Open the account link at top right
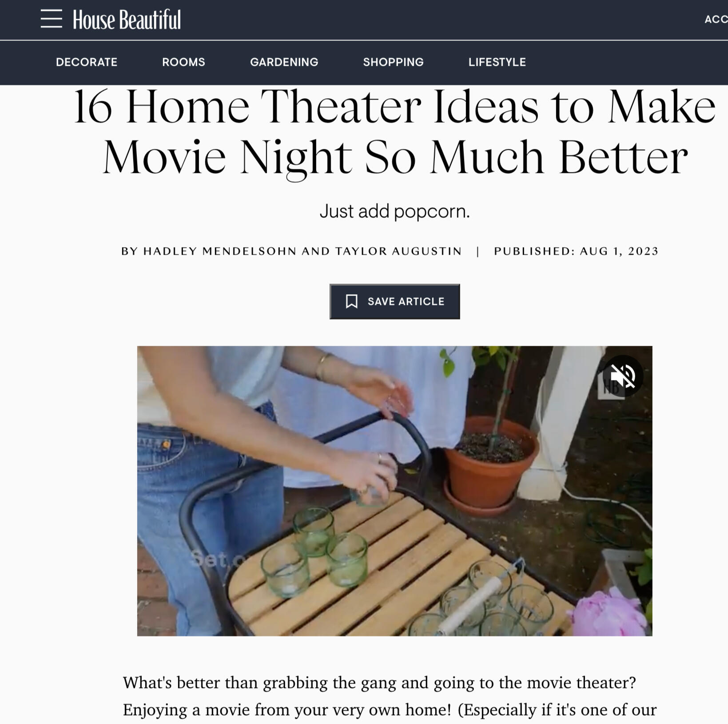The height and width of the screenshot is (724, 728). click(716, 19)
